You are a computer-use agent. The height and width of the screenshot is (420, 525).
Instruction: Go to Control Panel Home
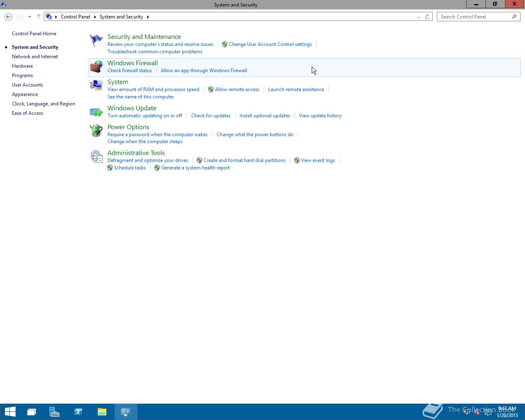(34, 34)
